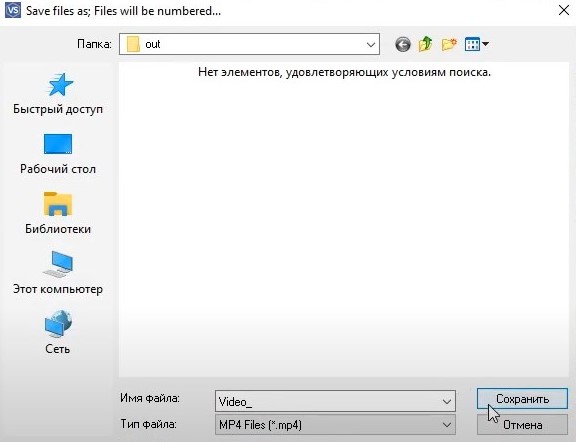Close the Save files as dialog

pos(564,10)
